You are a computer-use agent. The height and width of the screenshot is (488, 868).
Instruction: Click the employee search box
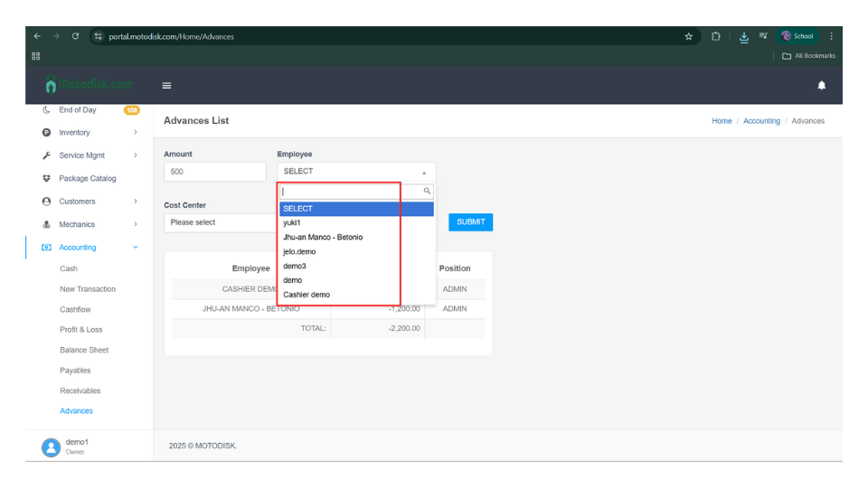pos(352,192)
